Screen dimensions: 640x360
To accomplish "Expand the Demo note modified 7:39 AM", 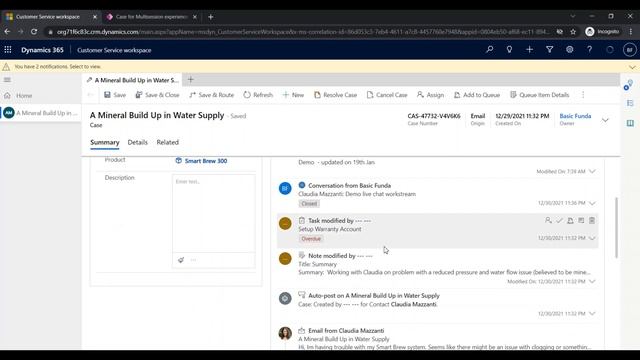I will coord(592,171).
